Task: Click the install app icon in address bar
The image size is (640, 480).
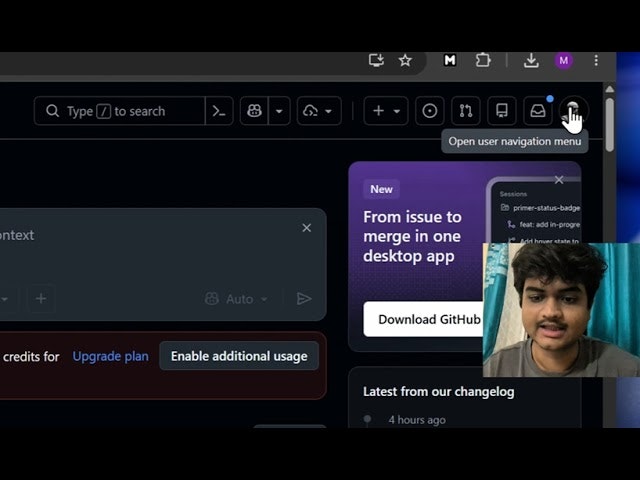Action: (x=376, y=60)
